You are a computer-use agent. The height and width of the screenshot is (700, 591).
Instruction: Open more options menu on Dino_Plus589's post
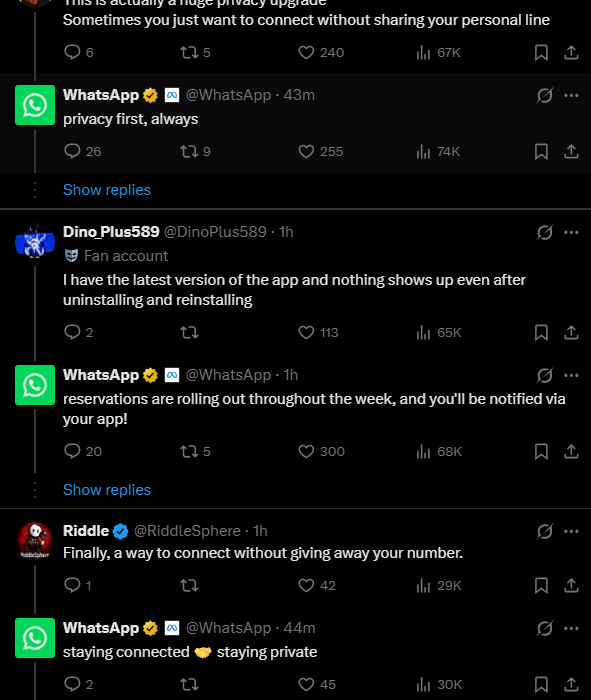click(x=571, y=232)
